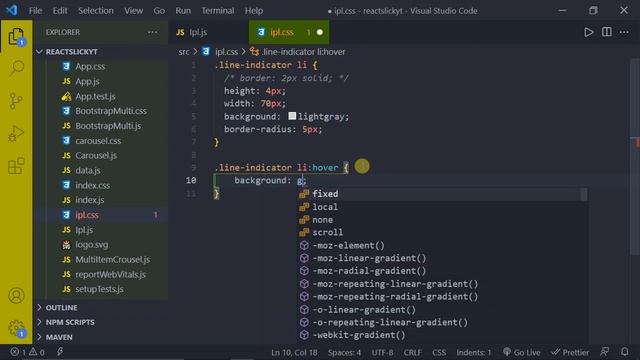Choose 'fixed' from the suggestion list
640x360 pixels.
442,194
